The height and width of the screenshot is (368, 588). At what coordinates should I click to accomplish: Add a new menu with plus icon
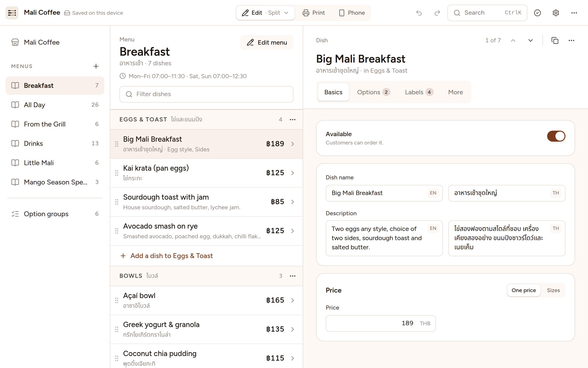pyautogui.click(x=96, y=66)
